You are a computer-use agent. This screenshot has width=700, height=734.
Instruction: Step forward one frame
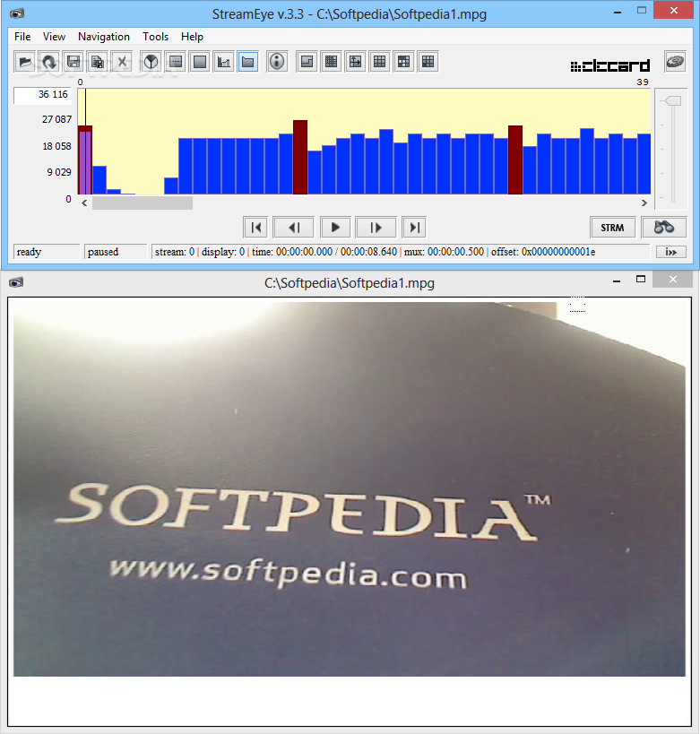click(376, 228)
